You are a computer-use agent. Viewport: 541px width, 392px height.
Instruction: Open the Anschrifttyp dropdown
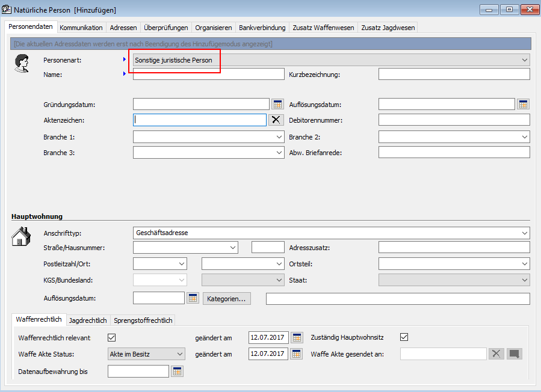point(525,233)
